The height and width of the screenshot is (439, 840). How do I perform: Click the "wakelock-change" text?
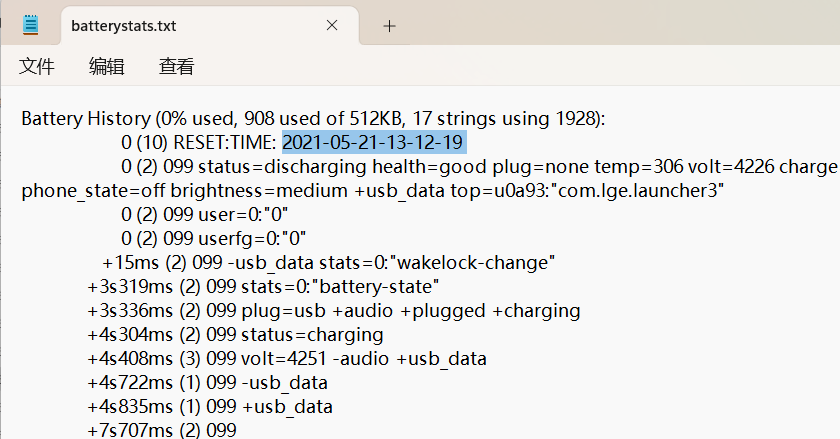(x=472, y=262)
